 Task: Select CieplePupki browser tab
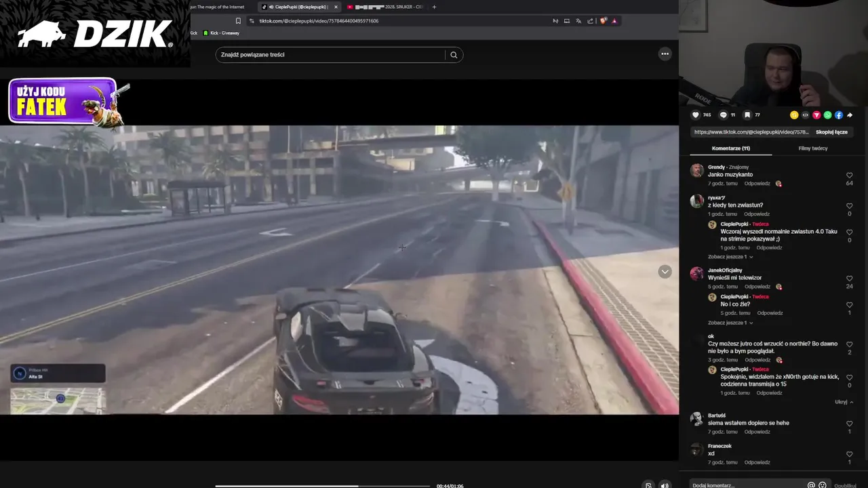tap(297, 7)
